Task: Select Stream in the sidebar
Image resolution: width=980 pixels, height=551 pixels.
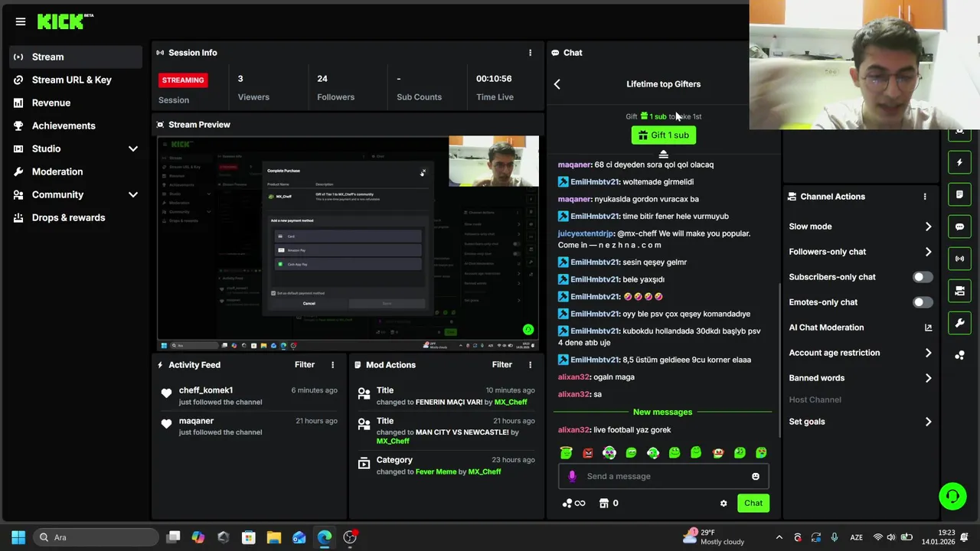Action: [76, 57]
